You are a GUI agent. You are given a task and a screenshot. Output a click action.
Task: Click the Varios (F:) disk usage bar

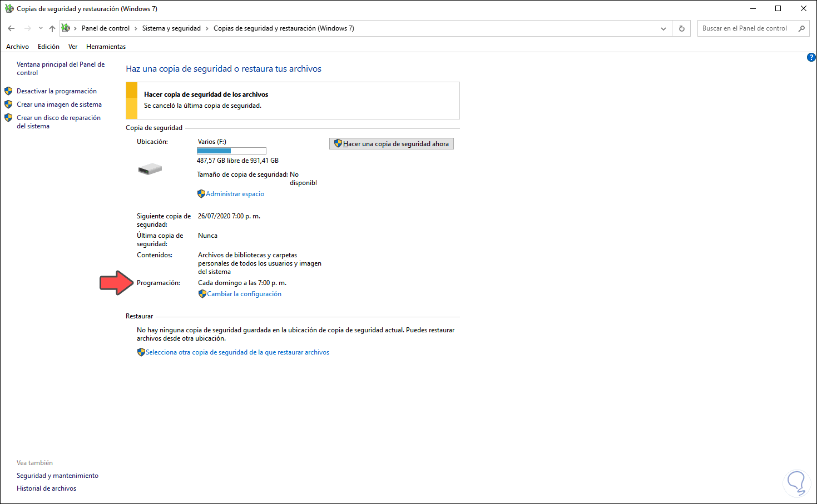[x=231, y=151]
